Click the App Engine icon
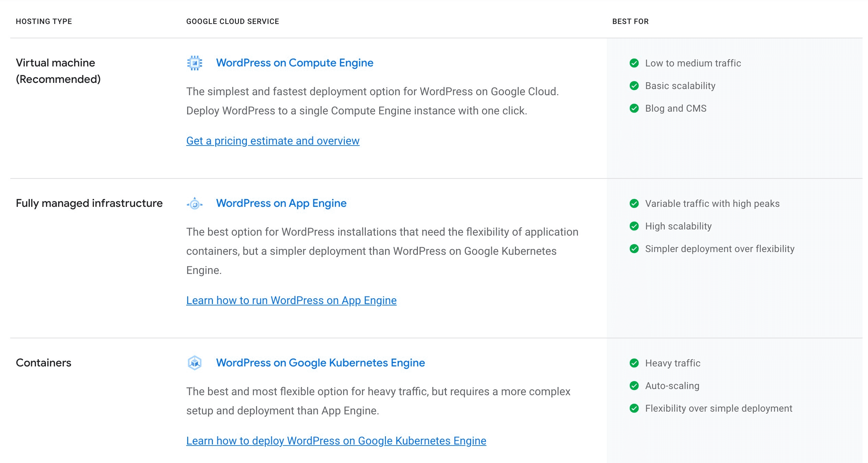 pos(195,204)
